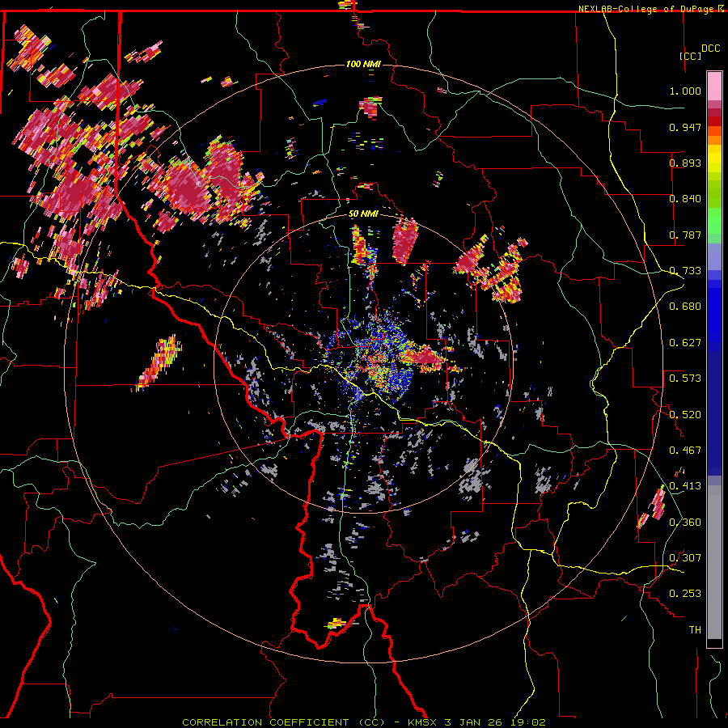This screenshot has width=728, height=728.
Task: Pick the bright green segment of the color bar
Action: [714, 221]
